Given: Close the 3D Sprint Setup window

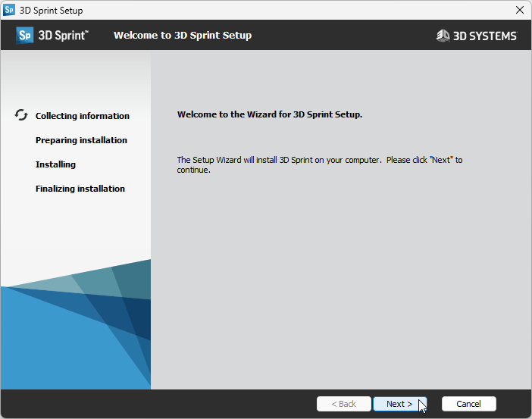Looking at the screenshot, I should coord(519,10).
